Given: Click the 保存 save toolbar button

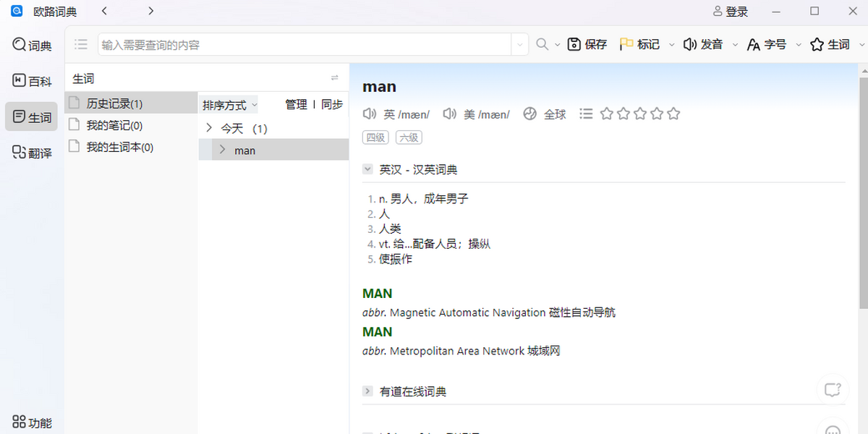Looking at the screenshot, I should click(x=587, y=45).
